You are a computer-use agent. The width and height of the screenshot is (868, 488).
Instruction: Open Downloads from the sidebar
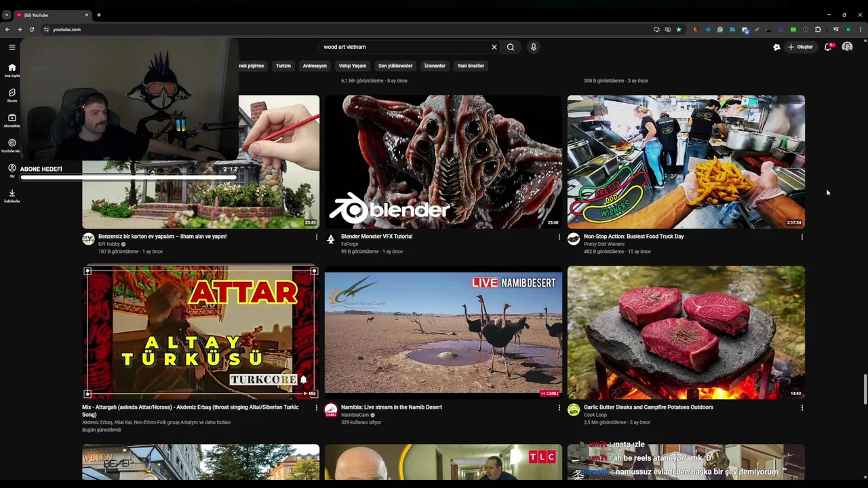point(12,195)
